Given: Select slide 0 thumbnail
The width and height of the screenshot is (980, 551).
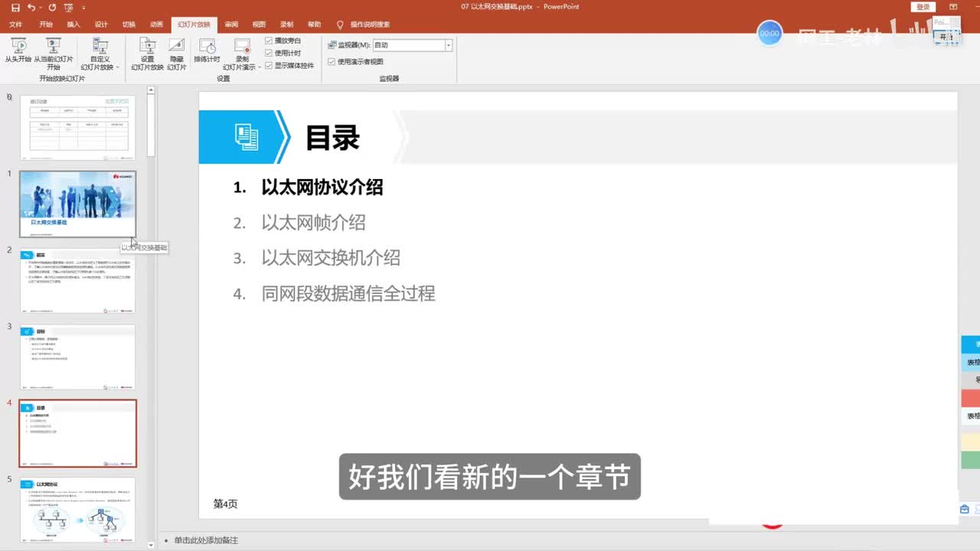Looking at the screenshot, I should pyautogui.click(x=77, y=127).
